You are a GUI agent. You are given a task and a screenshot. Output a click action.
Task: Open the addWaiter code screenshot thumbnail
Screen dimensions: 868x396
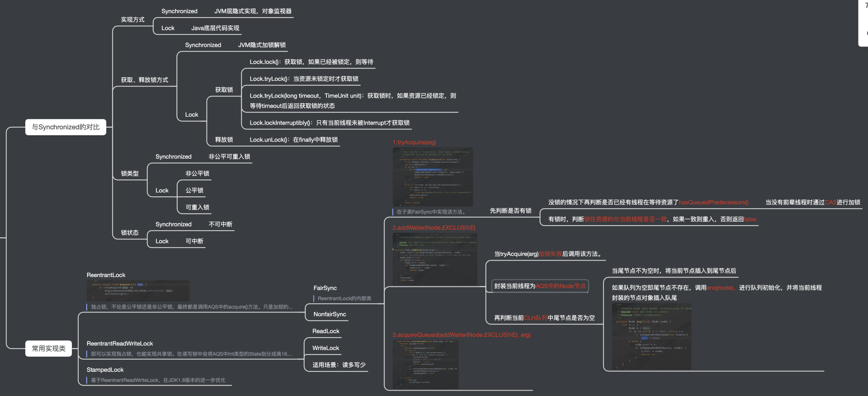tap(435, 259)
